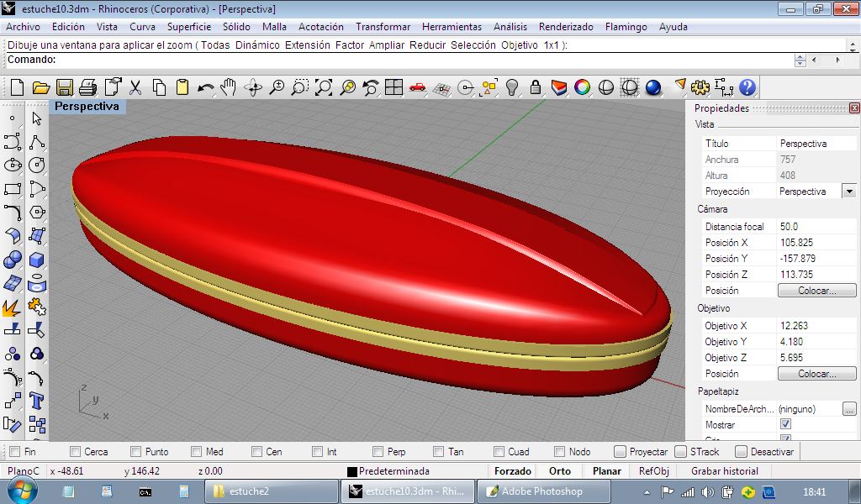Image resolution: width=861 pixels, height=504 pixels.
Task: Select the solid Box tool icon
Action: coord(36,260)
